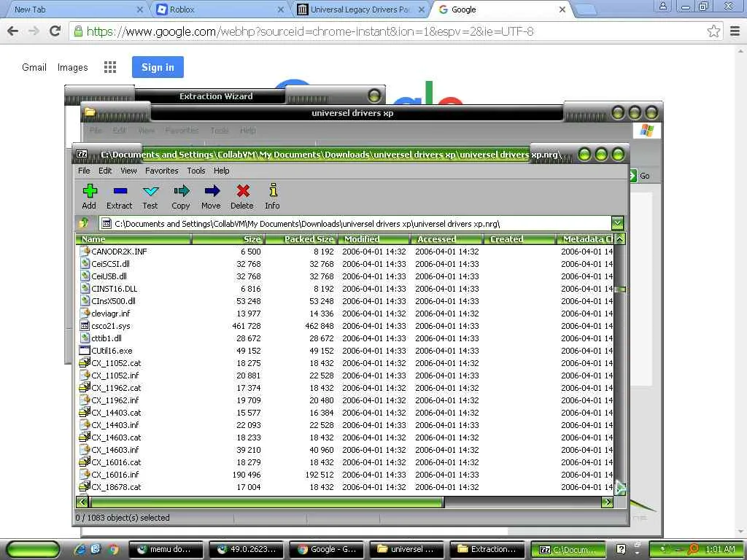Open the Tools menu in 7-Zip

pyautogui.click(x=196, y=171)
